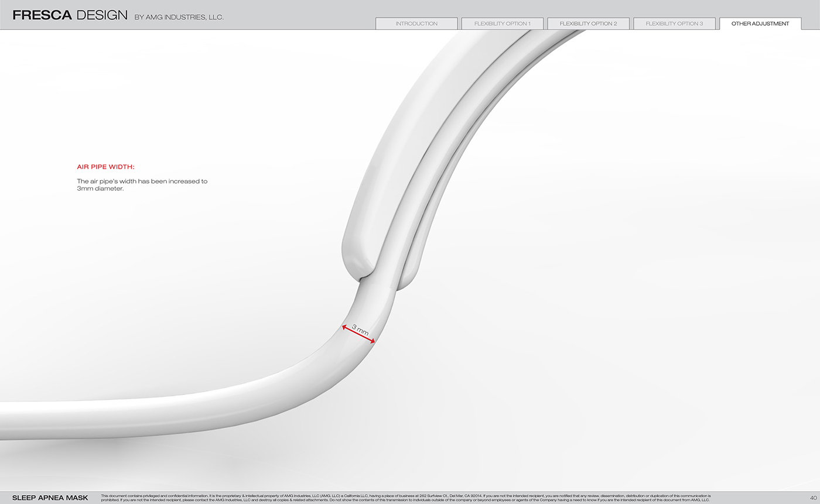Screen dimensions: 820x504
Task: Select the Flexibility Option 3 tab
Action: [x=674, y=24]
